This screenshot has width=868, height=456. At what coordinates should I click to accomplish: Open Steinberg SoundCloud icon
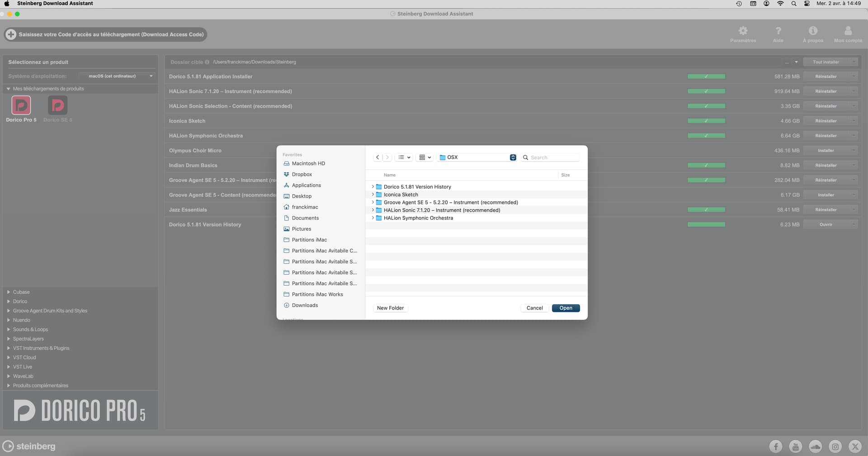point(816,446)
